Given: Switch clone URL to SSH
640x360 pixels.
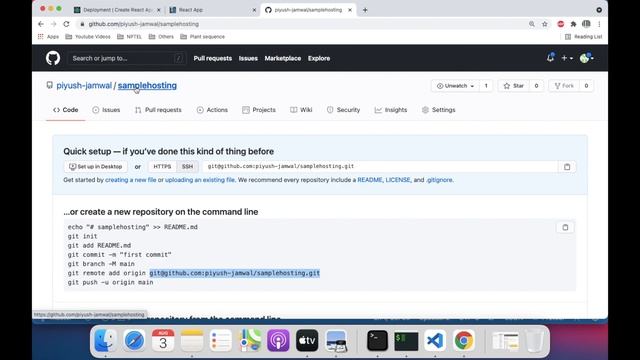Looking at the screenshot, I should coord(187,167).
